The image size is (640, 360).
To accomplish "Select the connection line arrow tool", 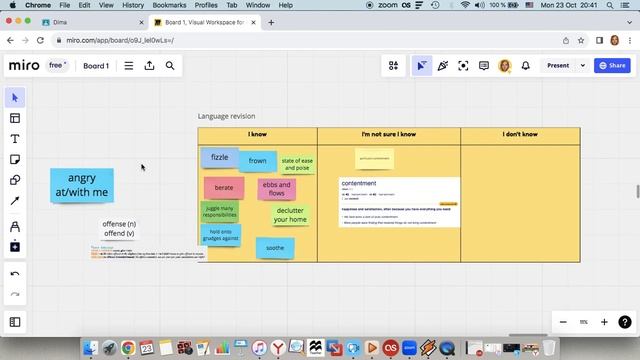I will click(x=15, y=200).
